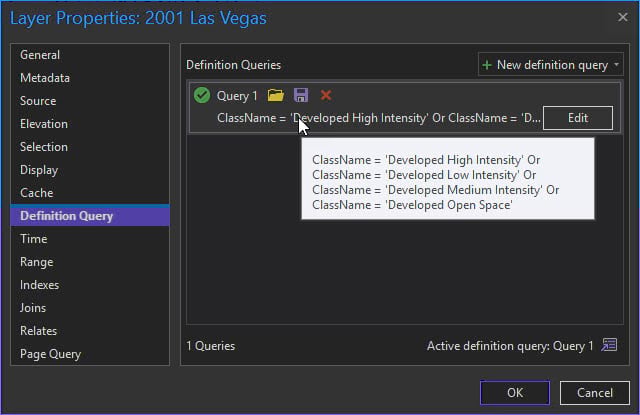The height and width of the screenshot is (415, 640).
Task: Click tooltip line 'Developed Open Space'
Action: 412,205
